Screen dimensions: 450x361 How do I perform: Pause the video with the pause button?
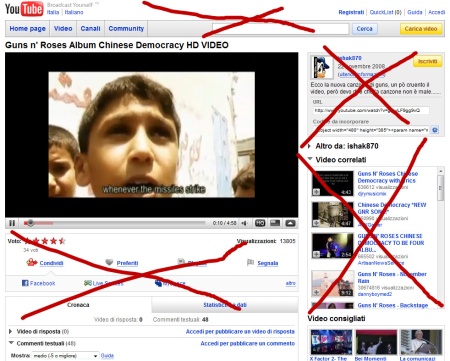click(12, 223)
